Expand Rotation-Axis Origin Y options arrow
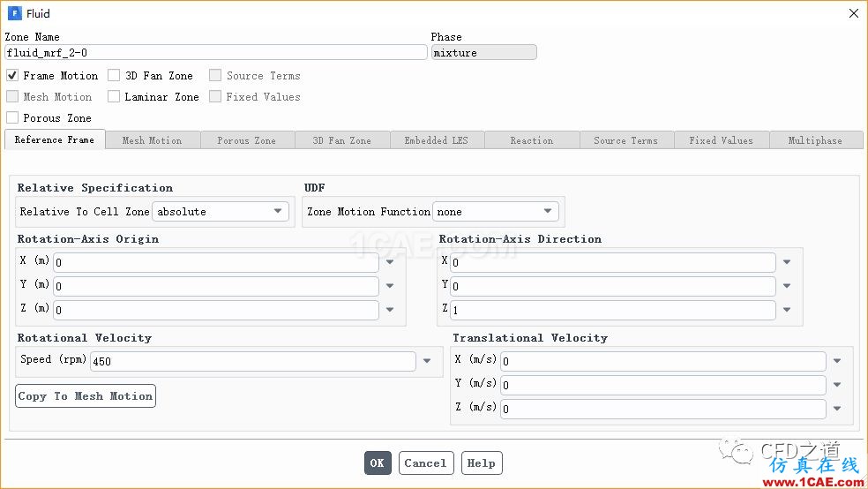868x489 pixels. click(x=390, y=286)
